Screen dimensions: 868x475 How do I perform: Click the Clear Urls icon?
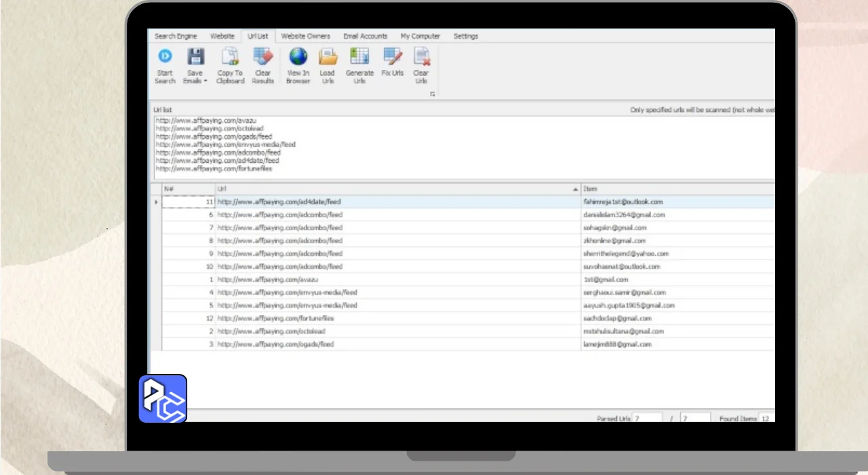[421, 56]
